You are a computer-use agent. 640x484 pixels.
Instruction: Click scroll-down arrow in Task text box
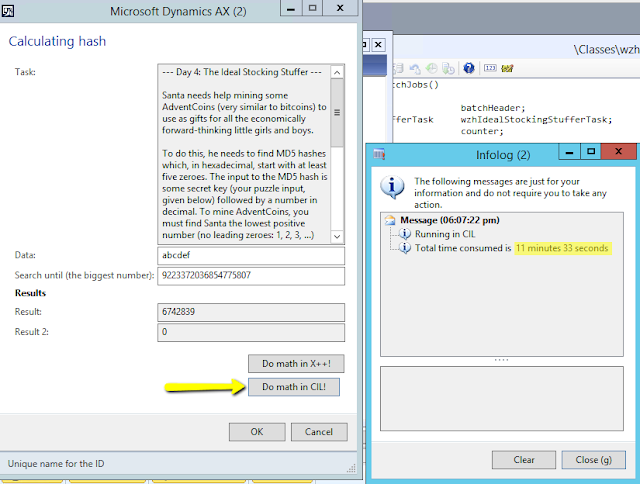337,236
